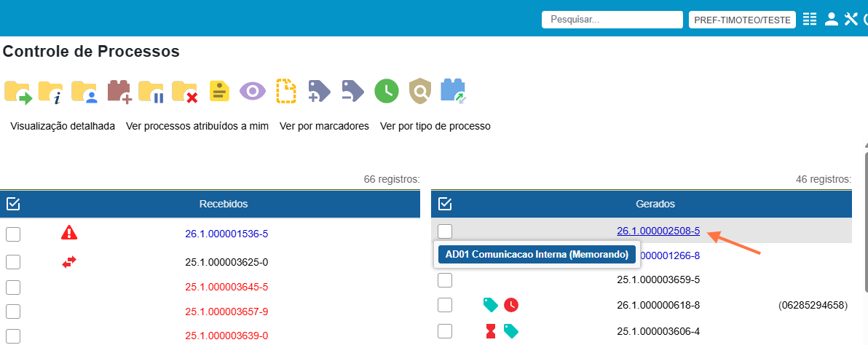Image resolution: width=868 pixels, height=345 pixels.
Task: Open process 26.1.000000618-8 in Gerados
Action: [x=658, y=305]
